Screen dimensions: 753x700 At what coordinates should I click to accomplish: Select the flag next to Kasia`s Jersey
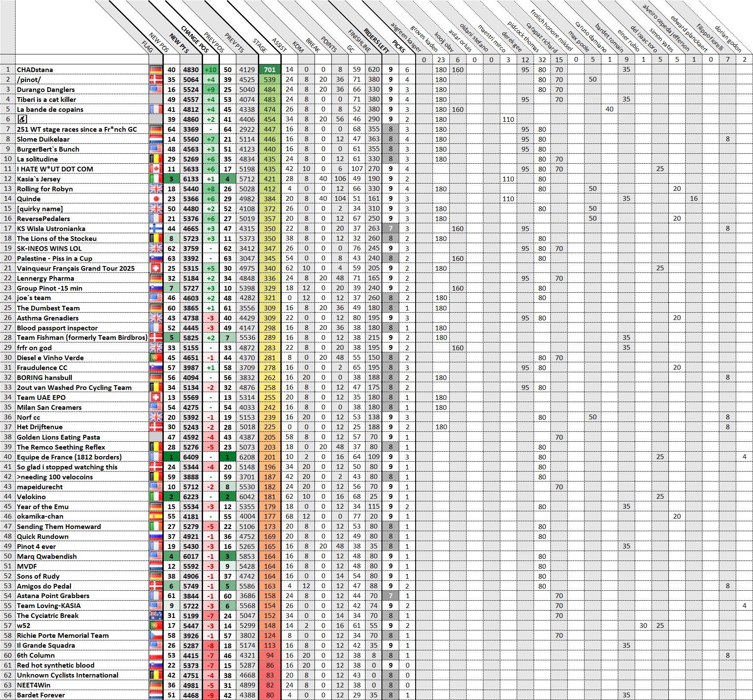156,179
